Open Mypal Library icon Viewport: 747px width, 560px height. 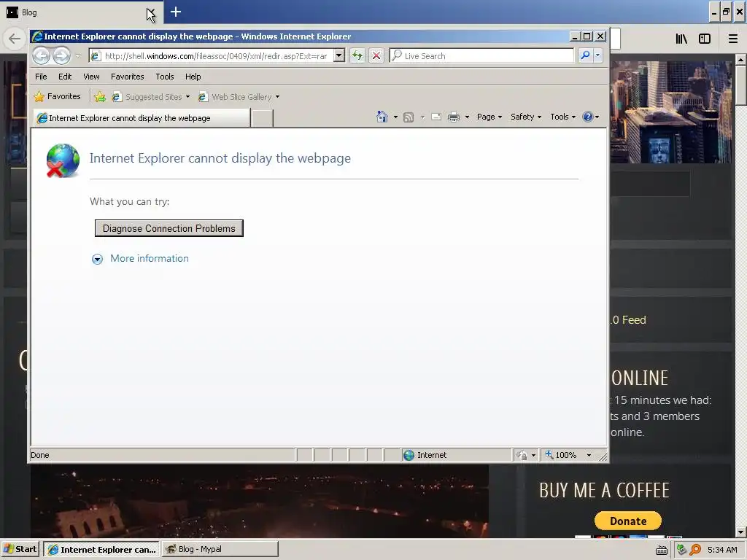coord(681,39)
